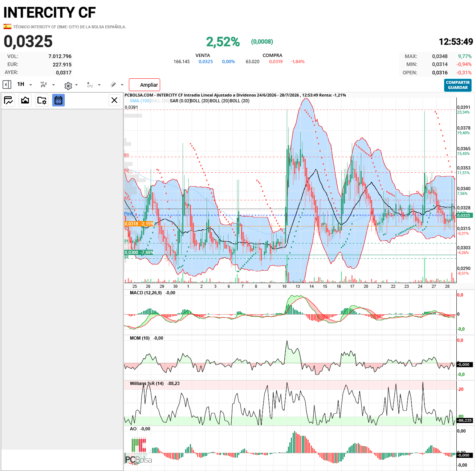The height and width of the screenshot is (471, 476).
Task: Click the compra volume 63.020
Action: tap(253, 62)
